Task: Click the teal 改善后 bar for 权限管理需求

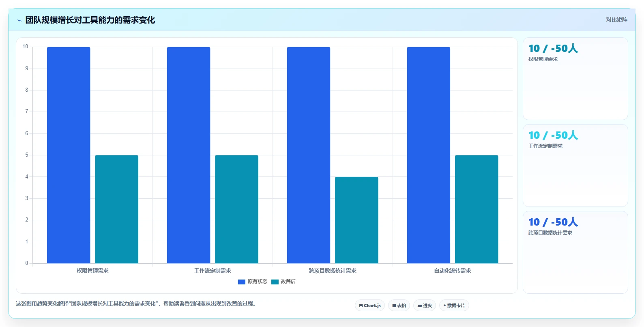Action: click(x=116, y=209)
